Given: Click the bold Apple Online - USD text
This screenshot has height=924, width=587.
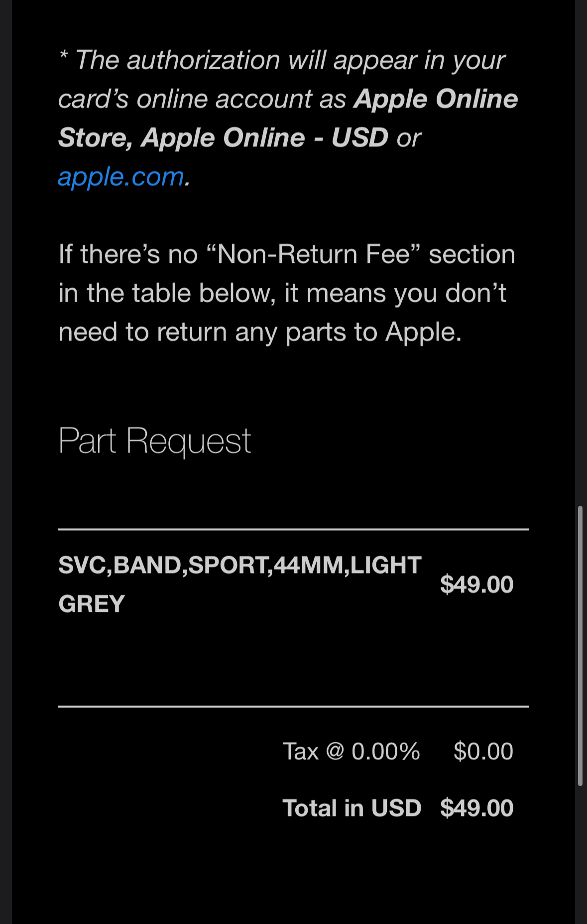Looking at the screenshot, I should click(264, 138).
